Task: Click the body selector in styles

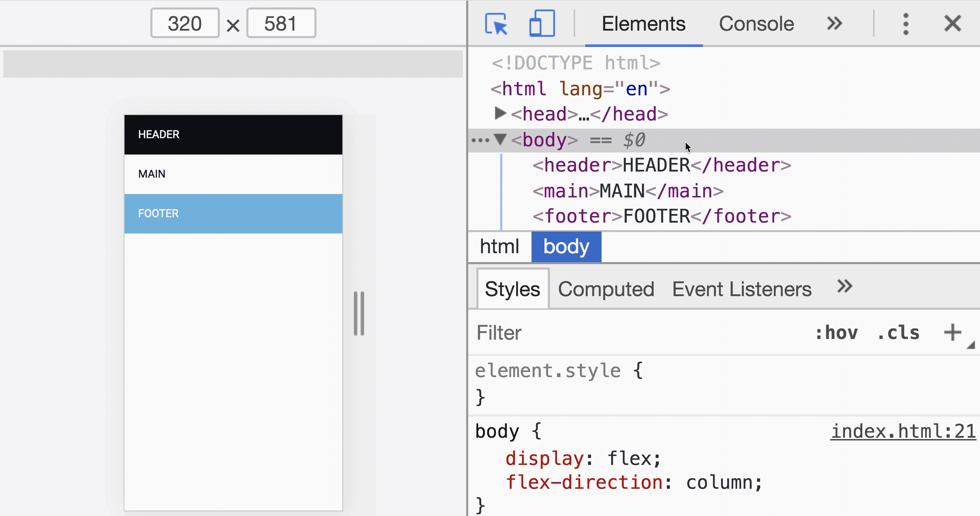Action: point(497,431)
